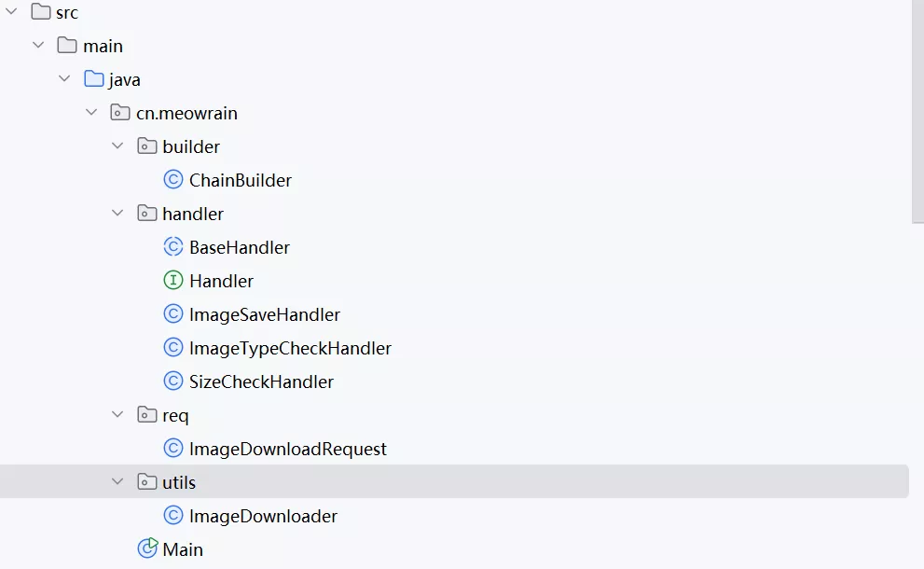
Task: Click the SizeCheckHandler class icon
Action: click(x=172, y=382)
